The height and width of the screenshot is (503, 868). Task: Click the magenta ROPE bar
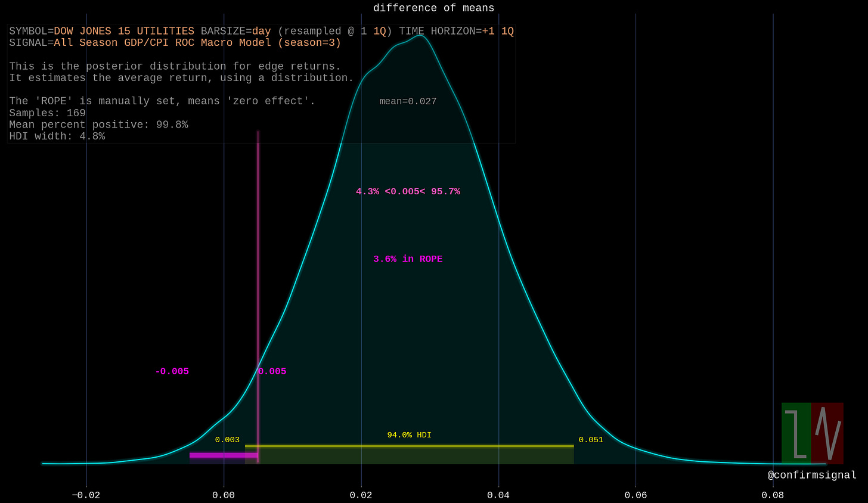pyautogui.click(x=224, y=455)
